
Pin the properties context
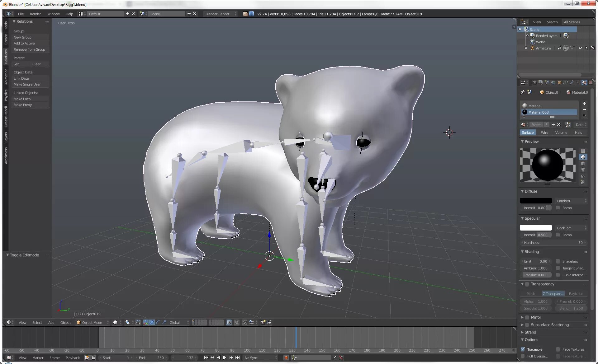[522, 92]
